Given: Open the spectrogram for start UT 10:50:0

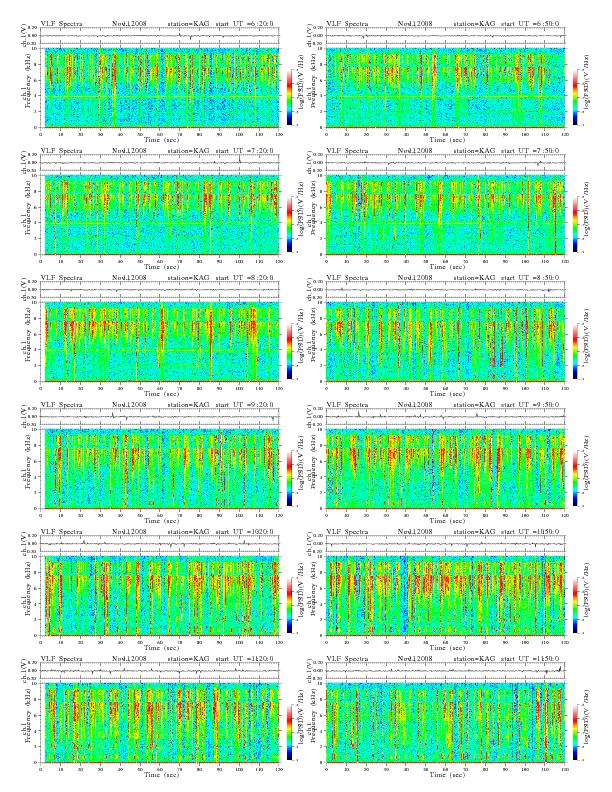Looking at the screenshot, I should (x=445, y=596).
